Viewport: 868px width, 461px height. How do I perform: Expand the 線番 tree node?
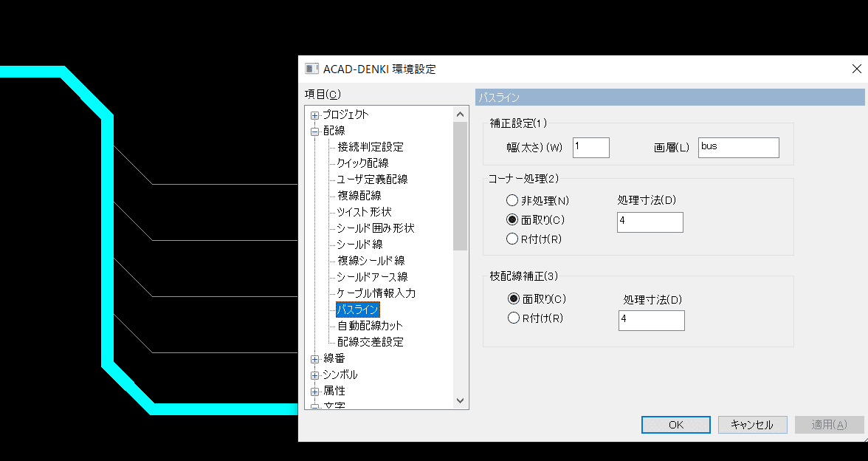tap(314, 359)
